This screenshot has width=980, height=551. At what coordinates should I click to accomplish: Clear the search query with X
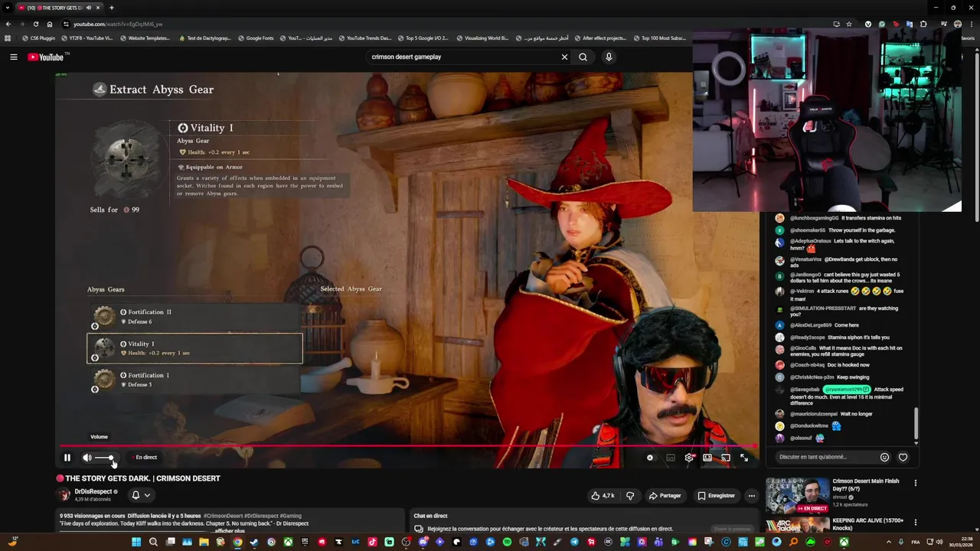click(x=564, y=57)
